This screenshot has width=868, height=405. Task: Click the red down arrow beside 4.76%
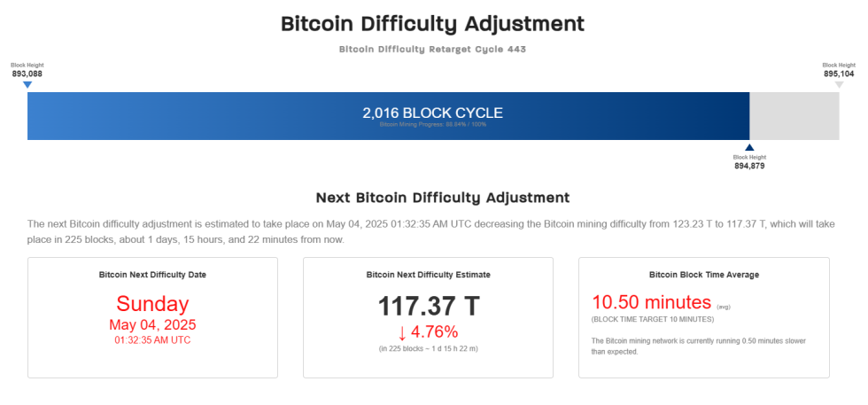pyautogui.click(x=401, y=333)
